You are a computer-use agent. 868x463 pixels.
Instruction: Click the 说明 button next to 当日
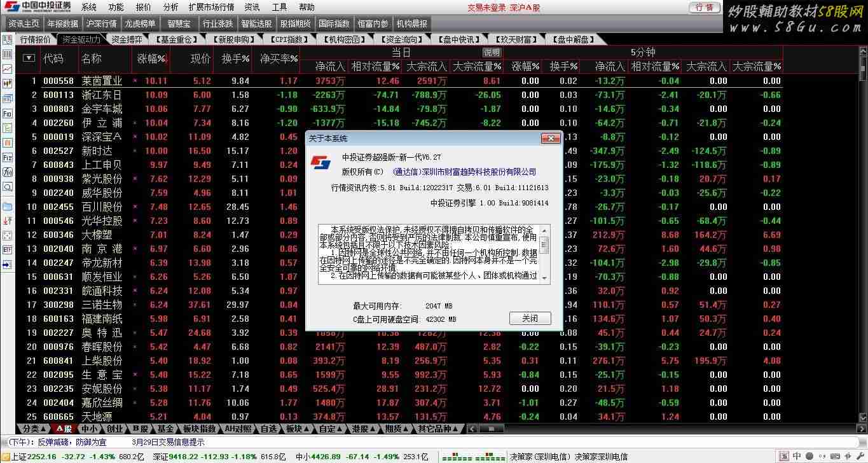click(492, 53)
